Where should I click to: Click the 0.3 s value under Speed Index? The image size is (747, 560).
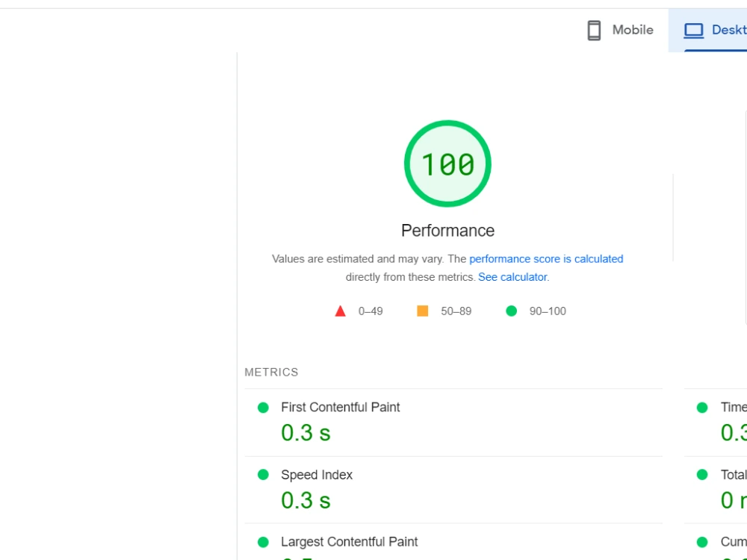(x=306, y=500)
